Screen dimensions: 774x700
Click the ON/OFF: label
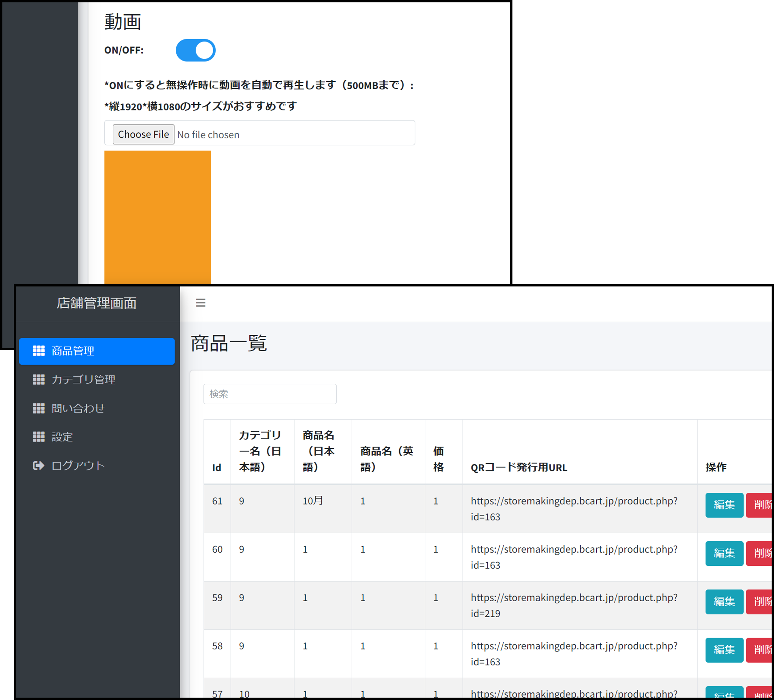point(124,50)
